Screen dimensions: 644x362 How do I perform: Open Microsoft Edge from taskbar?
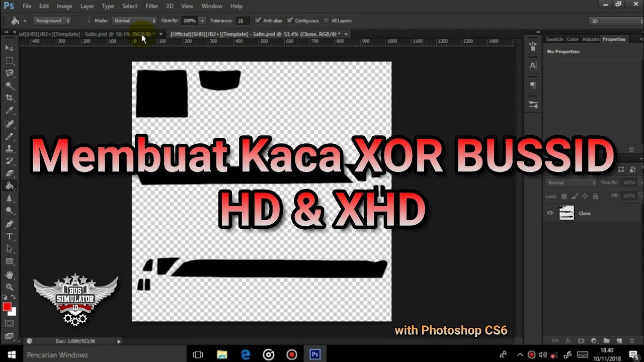[245, 354]
